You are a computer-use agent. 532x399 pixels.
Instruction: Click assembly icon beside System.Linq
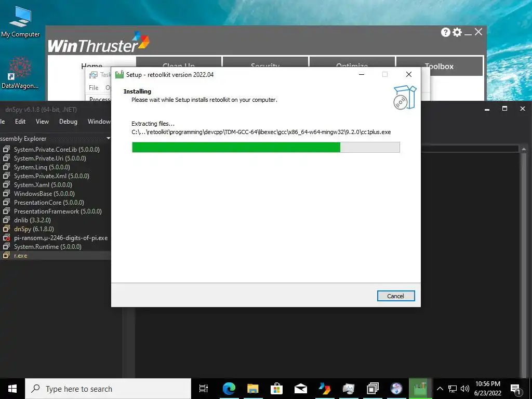coord(6,167)
